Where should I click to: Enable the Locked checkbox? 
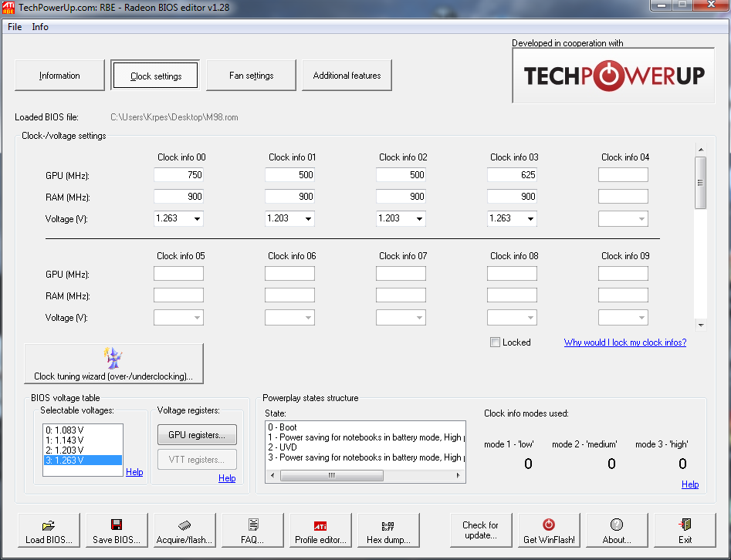[495, 342]
